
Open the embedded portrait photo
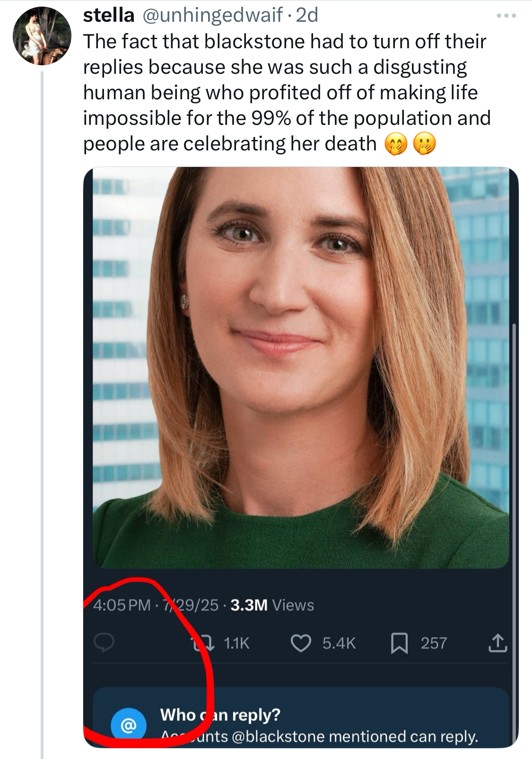pyautogui.click(x=301, y=367)
